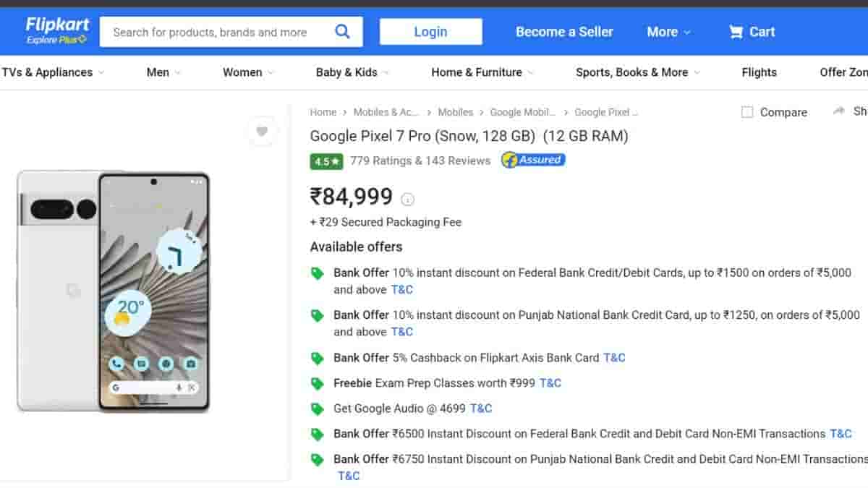Click the Flipkart Assured badge
868x488 pixels.
pos(533,160)
